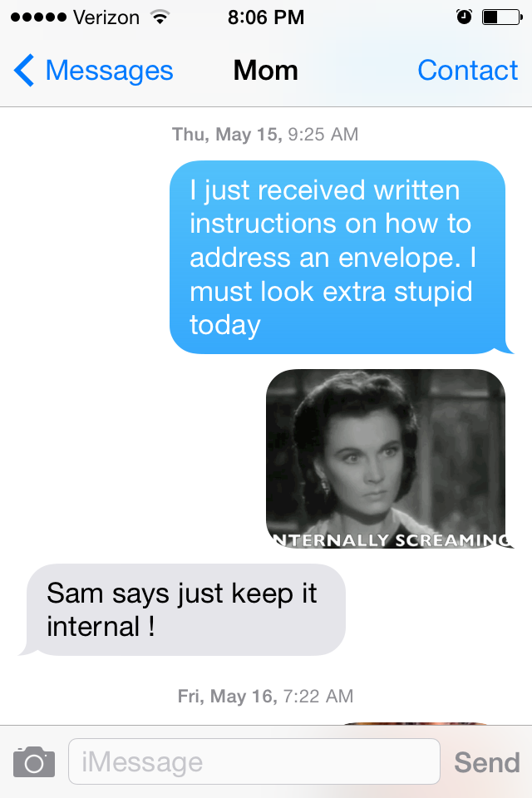This screenshot has height=798, width=532.
Task: Open the partially visible image below
Action: pyautogui.click(x=415, y=723)
